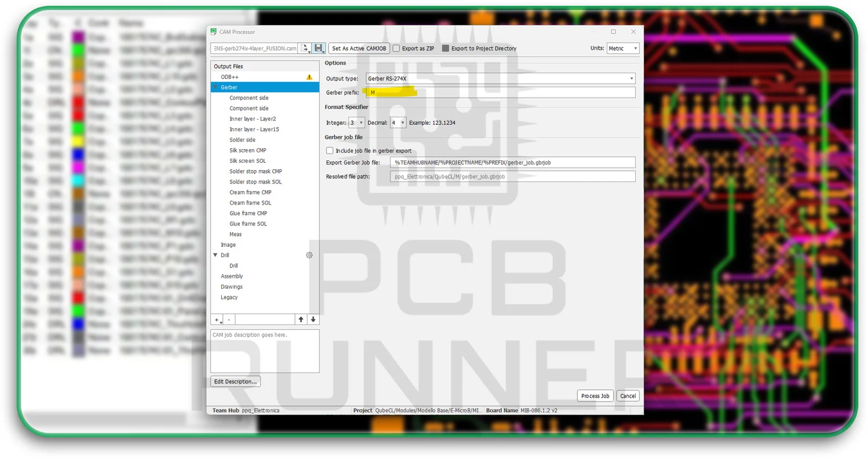Collapse the Drill tree node arrow

point(215,255)
